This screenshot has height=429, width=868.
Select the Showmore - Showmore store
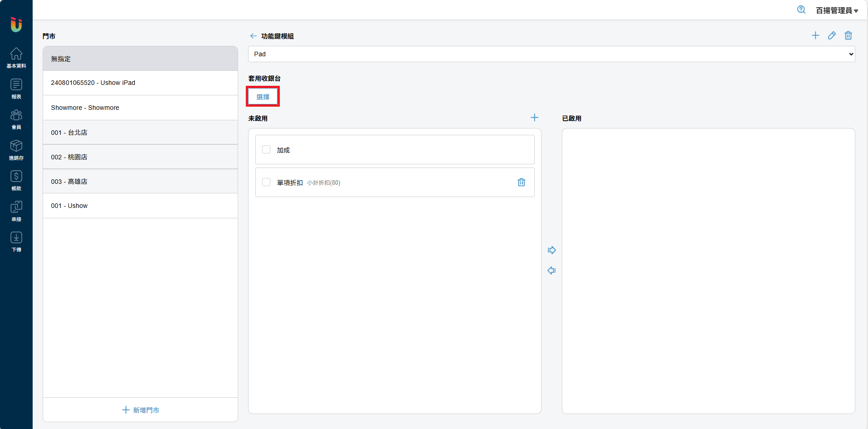click(140, 108)
